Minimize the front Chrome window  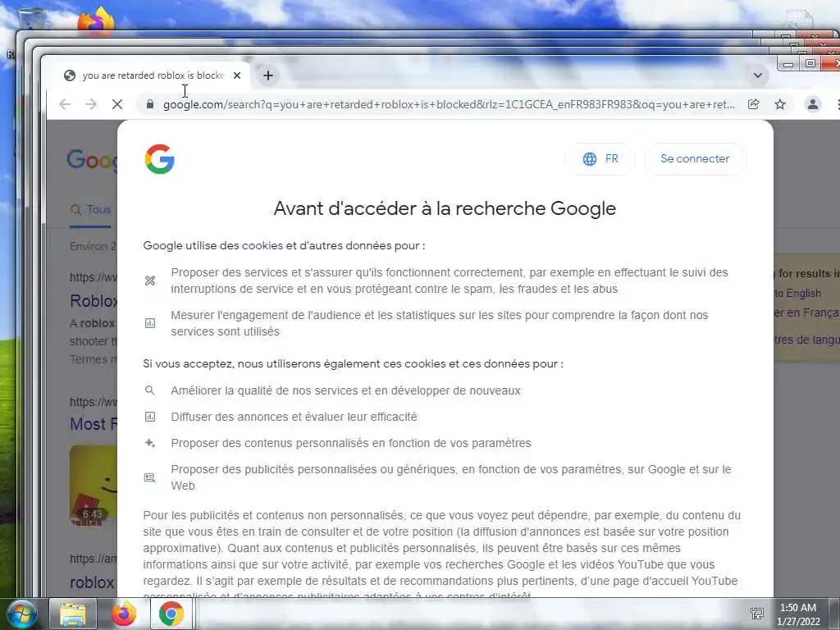click(x=788, y=64)
